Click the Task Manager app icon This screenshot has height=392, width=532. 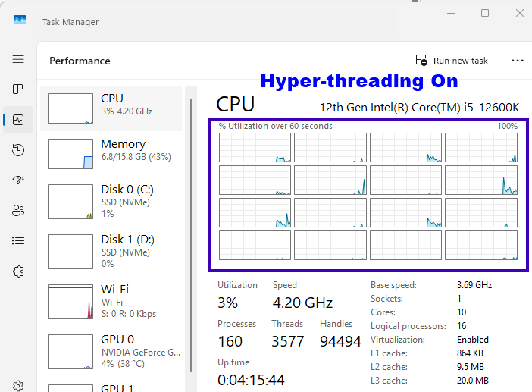pyautogui.click(x=20, y=20)
